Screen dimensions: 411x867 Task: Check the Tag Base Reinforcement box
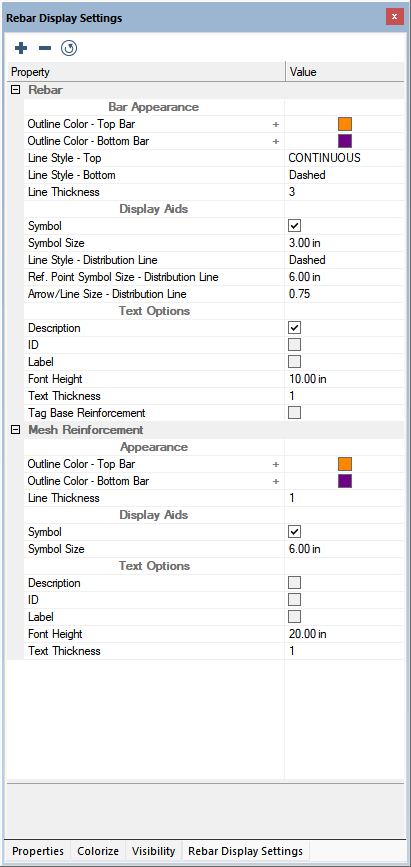295,413
